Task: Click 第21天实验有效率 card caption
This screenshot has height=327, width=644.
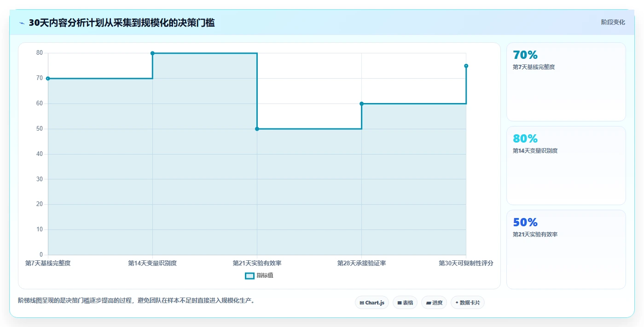Action: (x=535, y=235)
